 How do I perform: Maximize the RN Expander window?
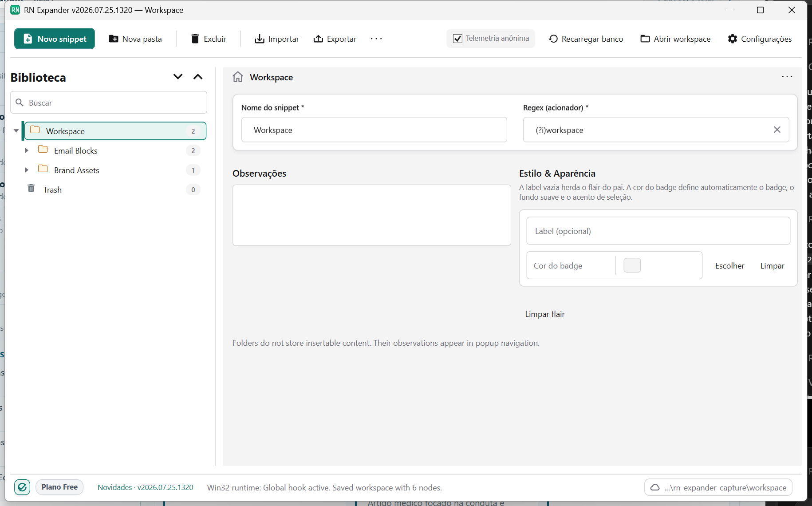click(x=760, y=10)
